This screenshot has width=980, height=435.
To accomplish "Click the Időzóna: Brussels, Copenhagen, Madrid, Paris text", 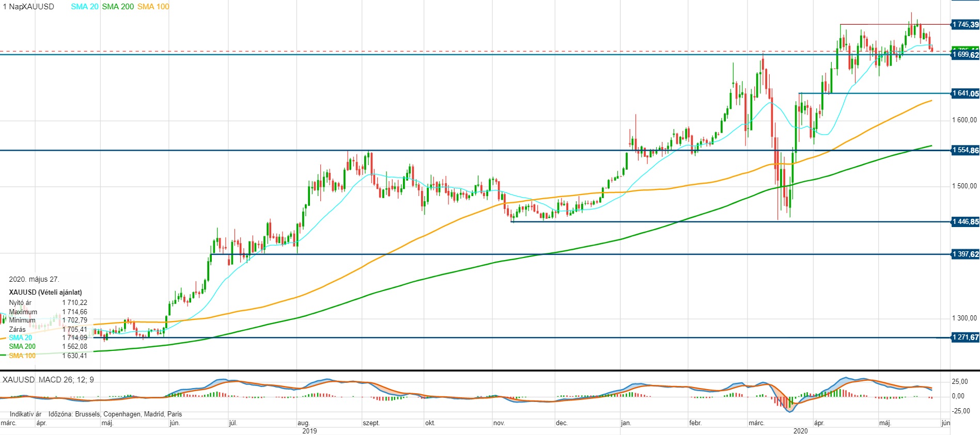I will click(x=115, y=414).
